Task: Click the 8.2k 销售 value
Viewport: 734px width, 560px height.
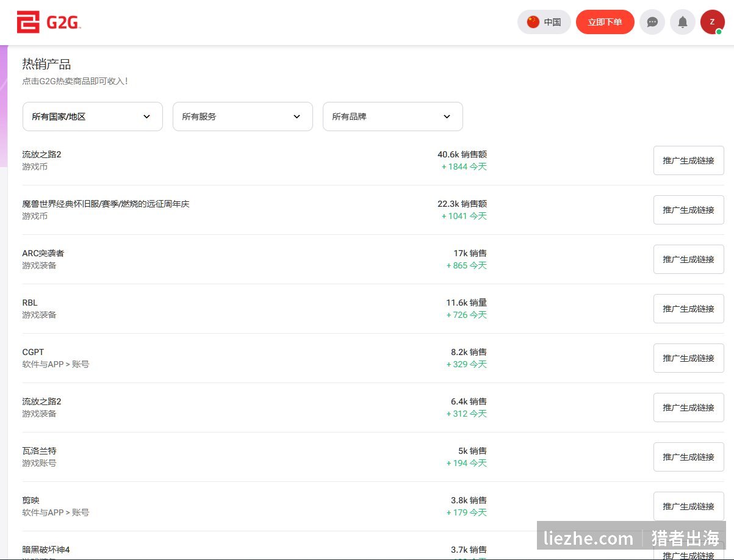Action: tap(469, 352)
